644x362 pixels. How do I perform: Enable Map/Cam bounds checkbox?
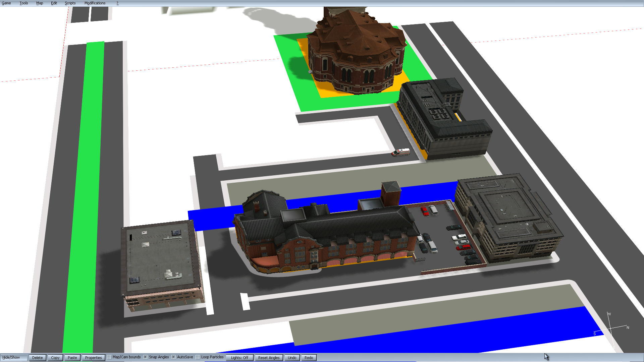[x=109, y=357]
